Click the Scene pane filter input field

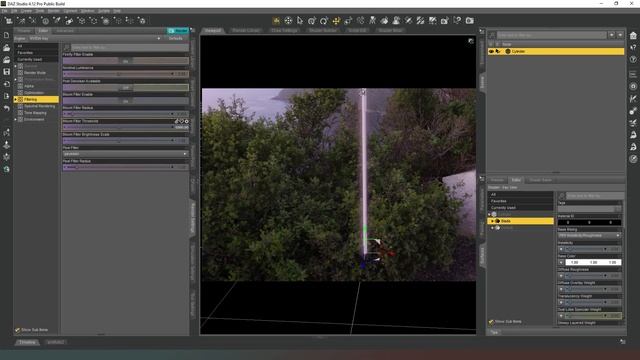[551, 36]
